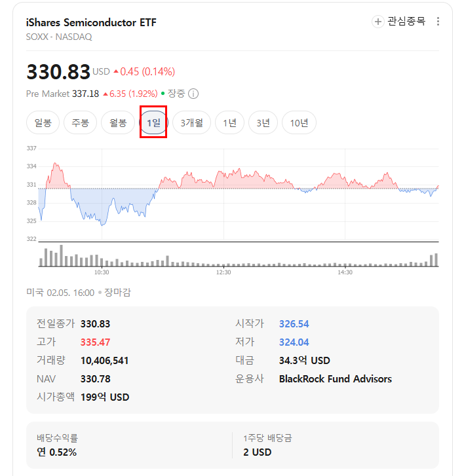Click the SOXX · NASDAQ ticker label
464x476 pixels.
59,37
